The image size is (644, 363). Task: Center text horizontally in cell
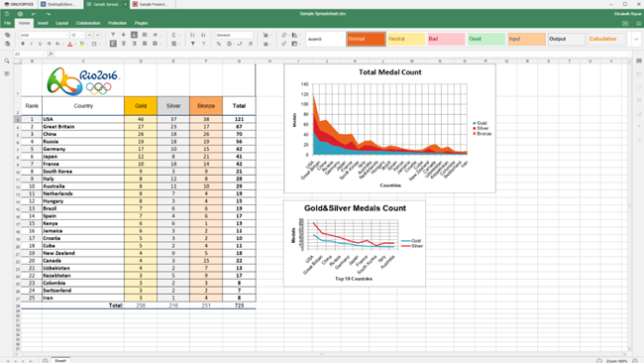[x=124, y=44]
